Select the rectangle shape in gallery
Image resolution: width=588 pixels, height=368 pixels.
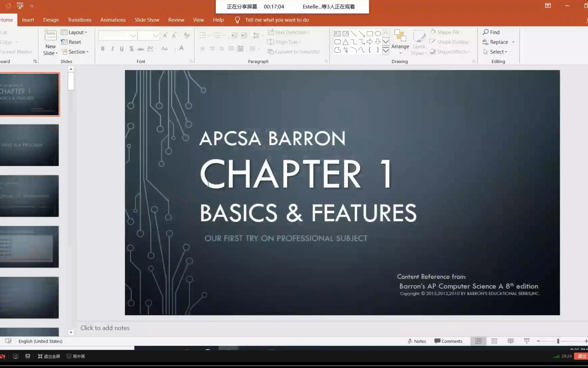tap(370, 34)
